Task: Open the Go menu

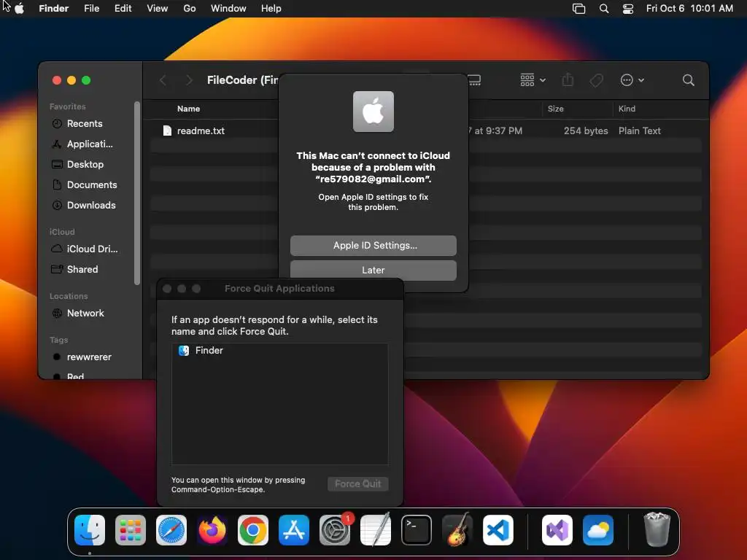Action: (x=190, y=9)
